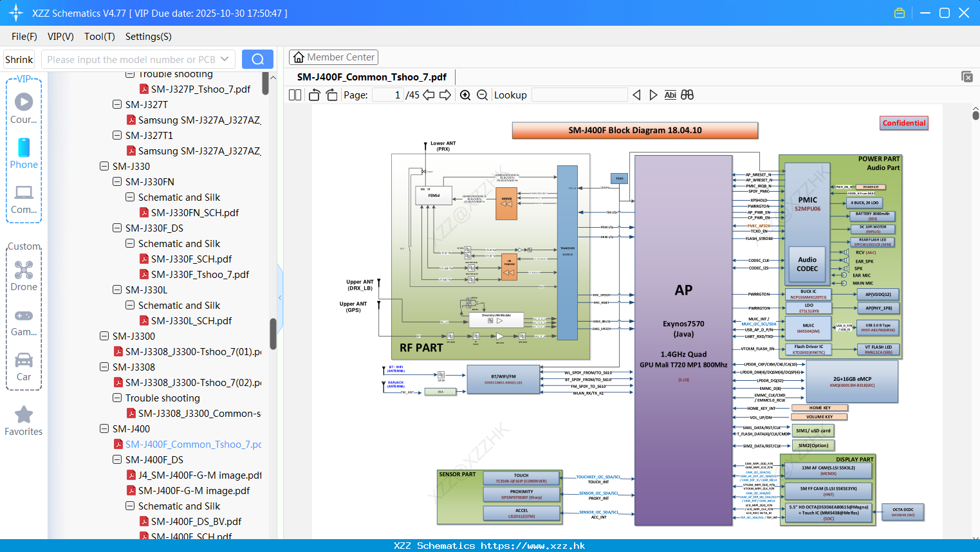Screen dimensions: 980x552
Task: Open SM-J330F_Tshoo_7.pdf file
Action: tap(194, 274)
